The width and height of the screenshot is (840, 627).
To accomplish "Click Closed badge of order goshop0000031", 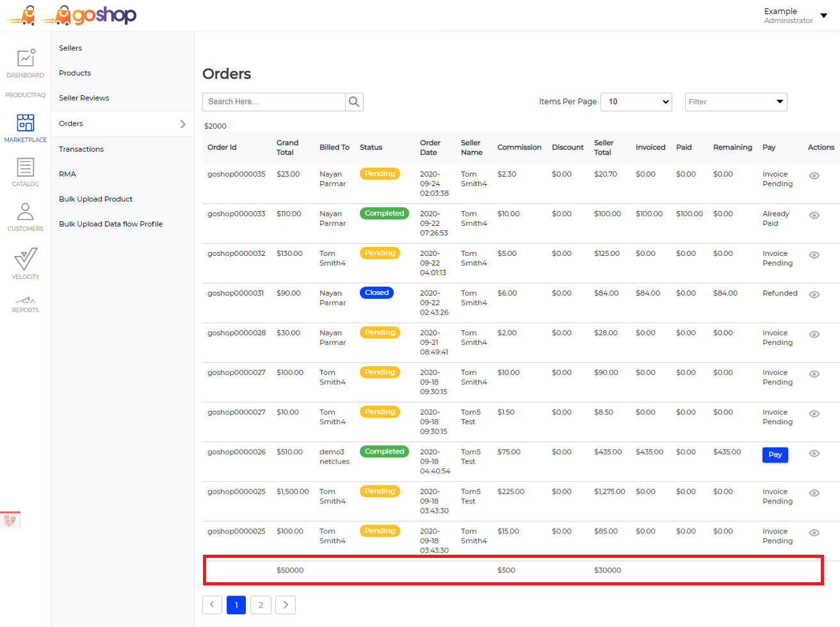I will [x=376, y=292].
